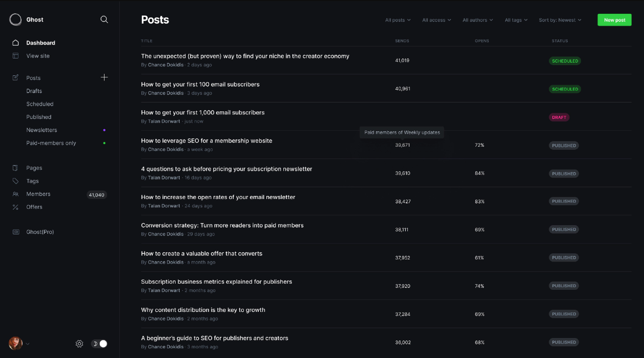Open the Sort by Newest dropdown
Viewport: 644px width, 358px height.
tap(559, 20)
